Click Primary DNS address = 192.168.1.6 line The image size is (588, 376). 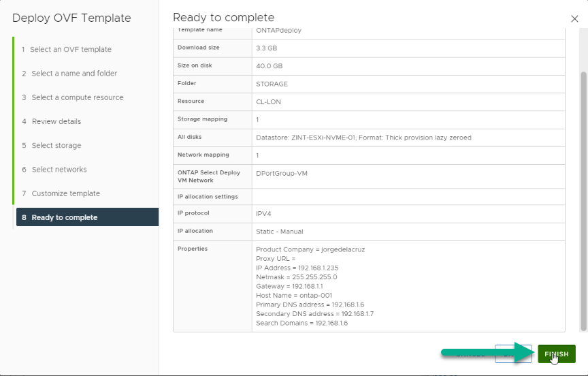310,304
